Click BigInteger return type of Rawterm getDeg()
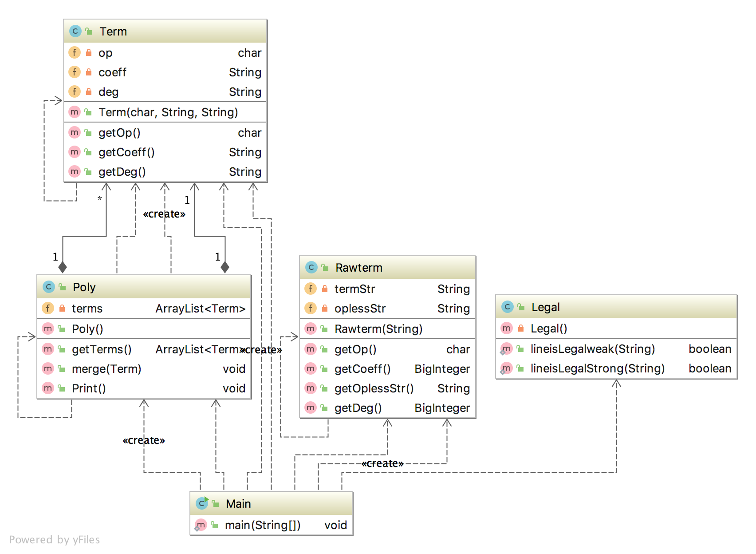 click(x=442, y=408)
